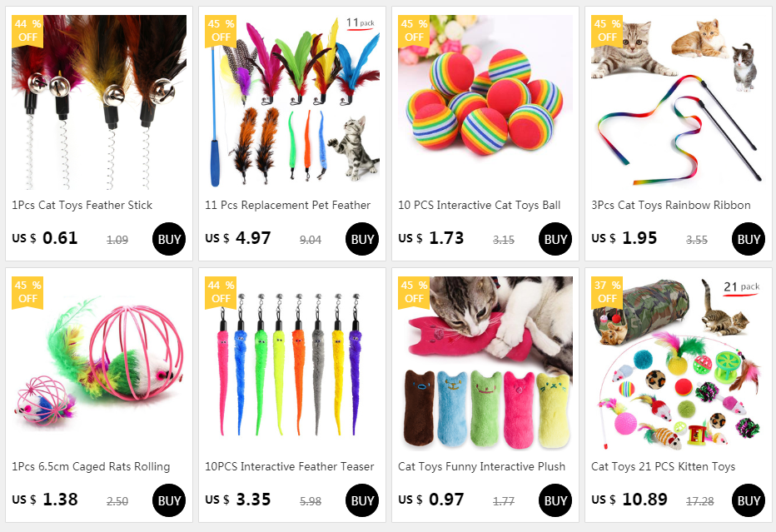Image resolution: width=776 pixels, height=532 pixels.
Task: Click BUY for 11 Pcs Replacement Pet Feather
Action: (361, 239)
